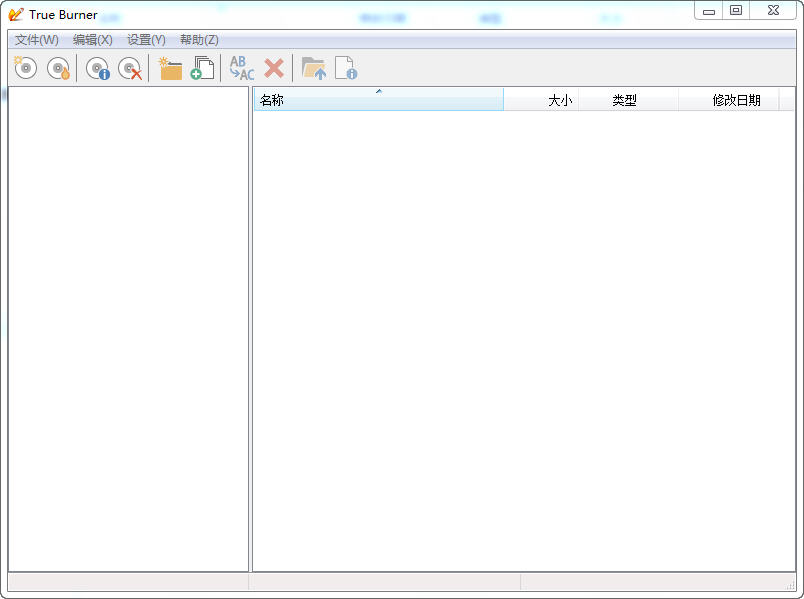This screenshot has height=599, width=804.
Task: Create a new folder with the toolbar icon
Action: pyautogui.click(x=170, y=67)
